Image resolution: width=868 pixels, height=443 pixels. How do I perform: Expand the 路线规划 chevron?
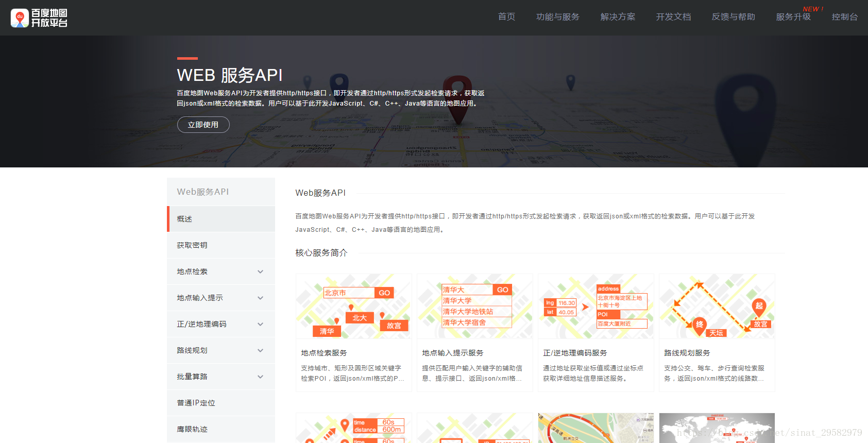[x=260, y=350]
